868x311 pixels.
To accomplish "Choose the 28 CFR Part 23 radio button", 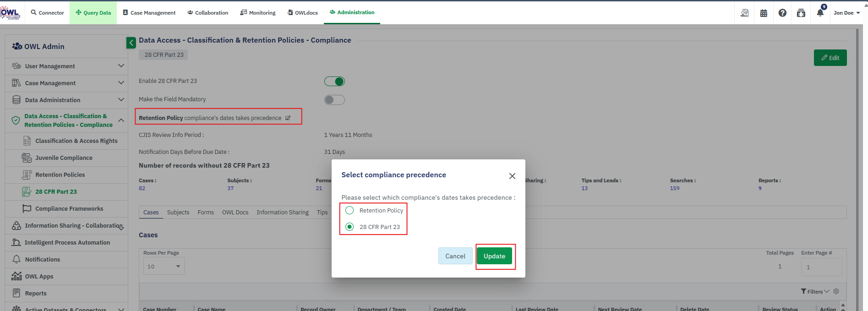I will pyautogui.click(x=349, y=227).
